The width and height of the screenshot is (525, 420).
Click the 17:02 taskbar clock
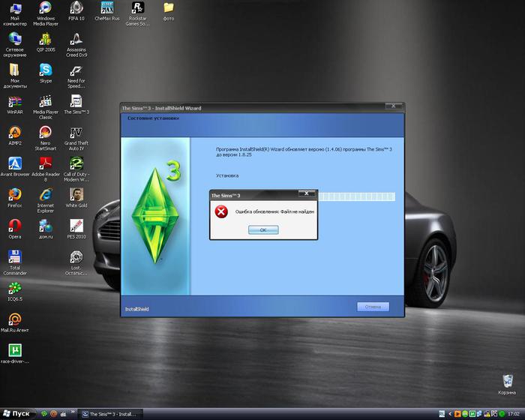[514, 414]
